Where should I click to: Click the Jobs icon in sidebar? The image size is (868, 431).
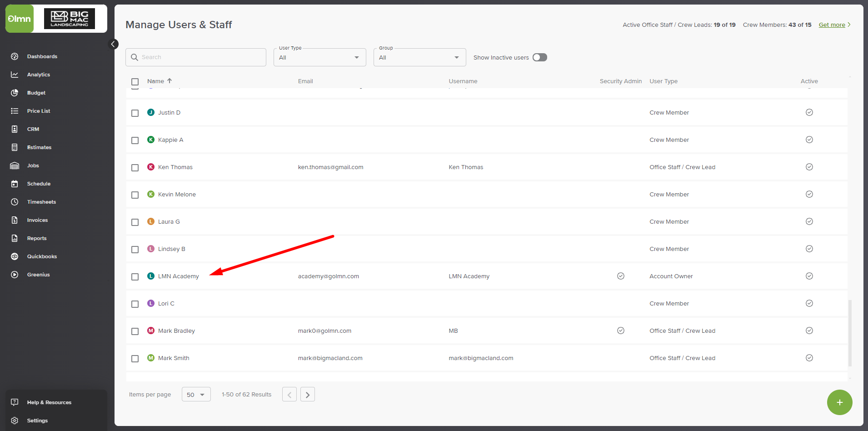coord(15,165)
